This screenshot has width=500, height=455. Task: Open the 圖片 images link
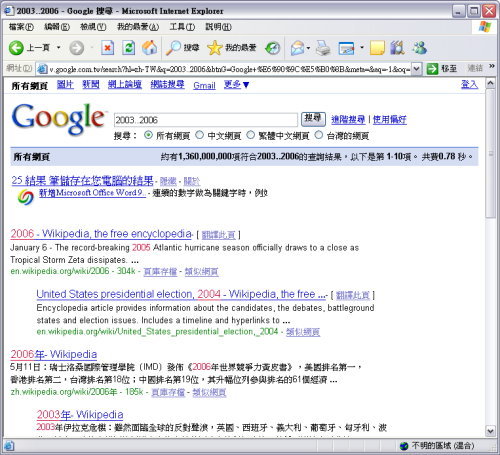[x=65, y=85]
